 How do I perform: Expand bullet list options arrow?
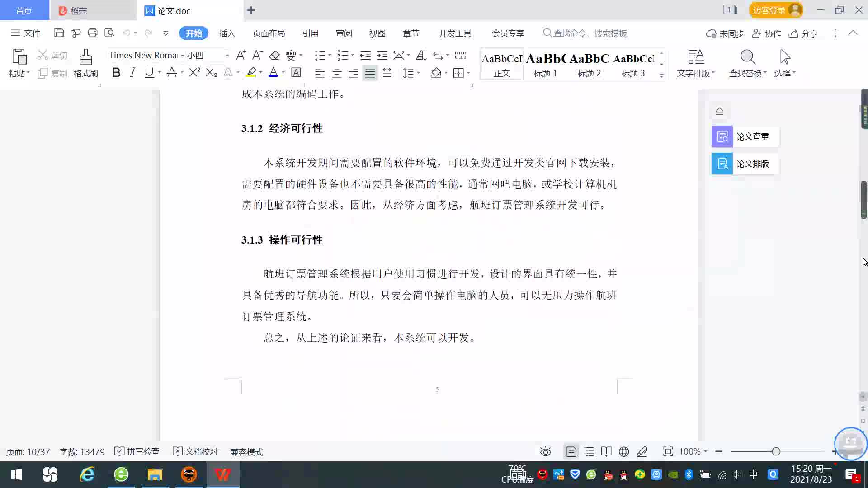pos(330,55)
